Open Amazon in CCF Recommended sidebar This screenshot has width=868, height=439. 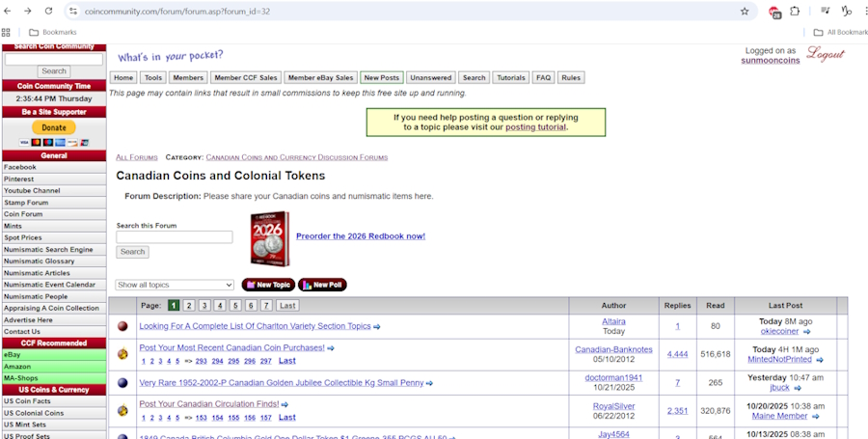[54, 367]
